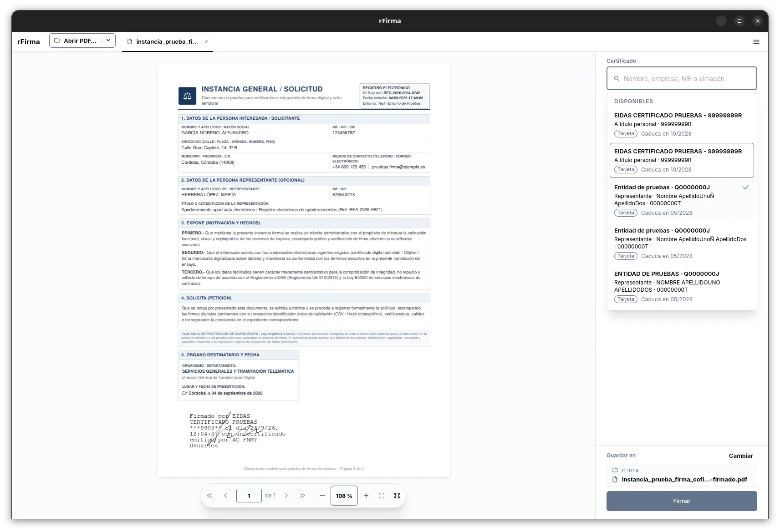The width and height of the screenshot is (780, 532).
Task: Go to first page
Action: 209,496
